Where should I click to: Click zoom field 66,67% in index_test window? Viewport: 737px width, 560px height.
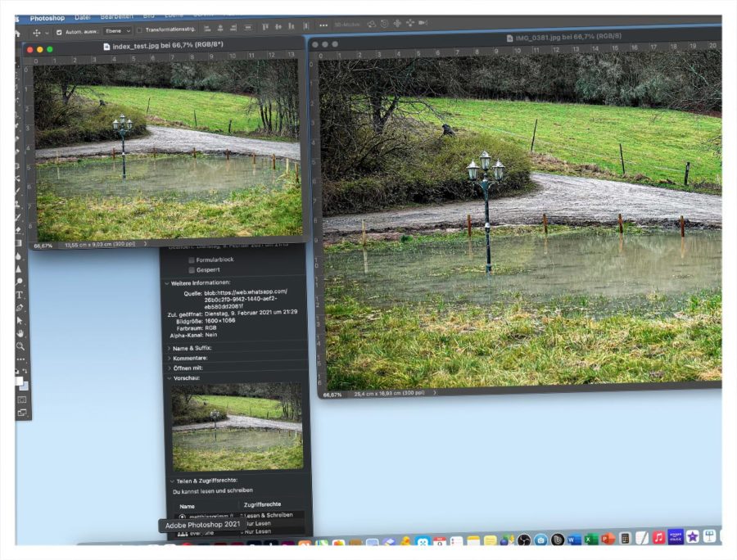[x=43, y=246]
